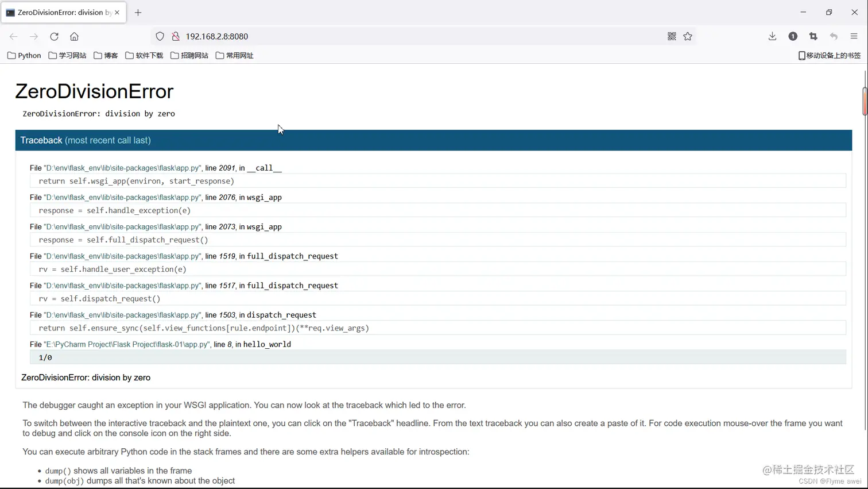868x489 pixels.
Task: Open the QR code icon in address bar
Action: [x=672, y=36]
